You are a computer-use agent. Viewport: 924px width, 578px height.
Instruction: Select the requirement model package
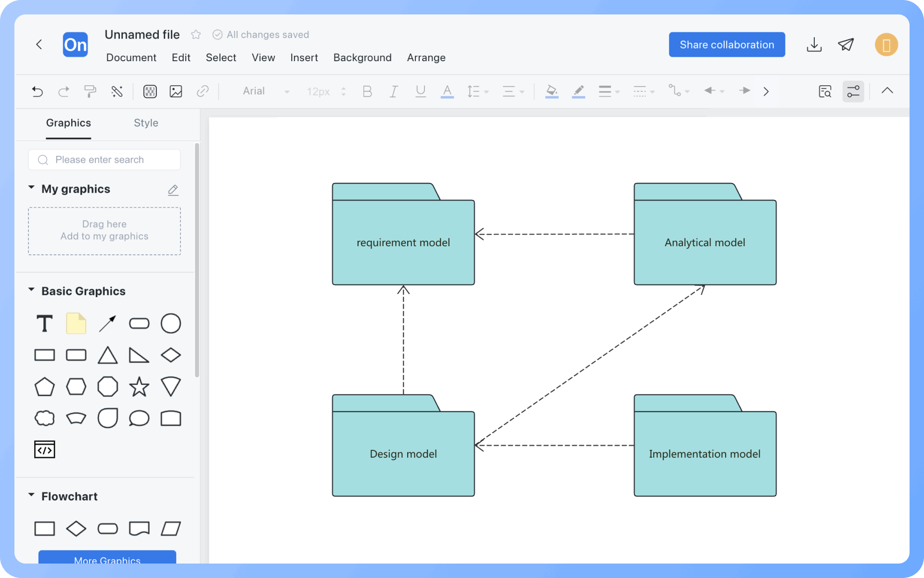(x=403, y=234)
